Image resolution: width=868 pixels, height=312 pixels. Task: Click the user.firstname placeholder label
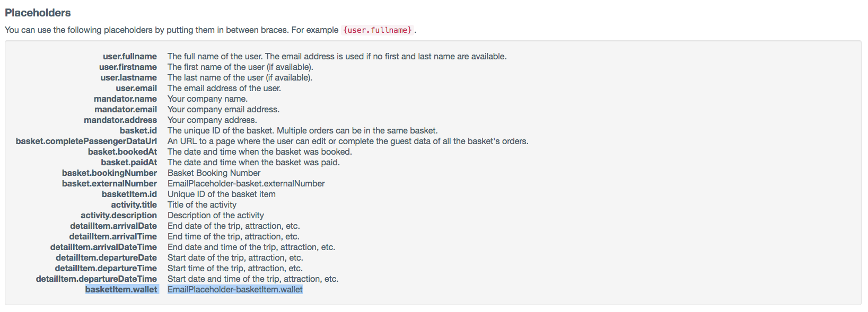click(128, 67)
